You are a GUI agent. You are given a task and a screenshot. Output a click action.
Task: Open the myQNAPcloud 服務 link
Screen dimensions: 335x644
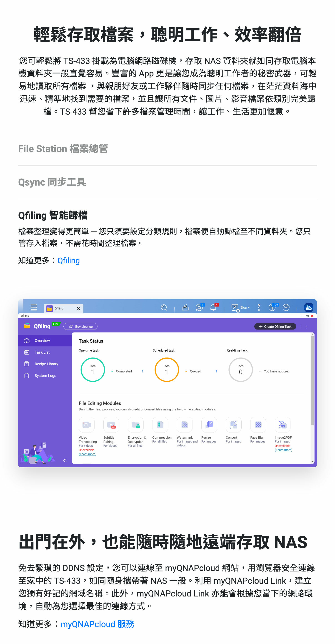97,624
